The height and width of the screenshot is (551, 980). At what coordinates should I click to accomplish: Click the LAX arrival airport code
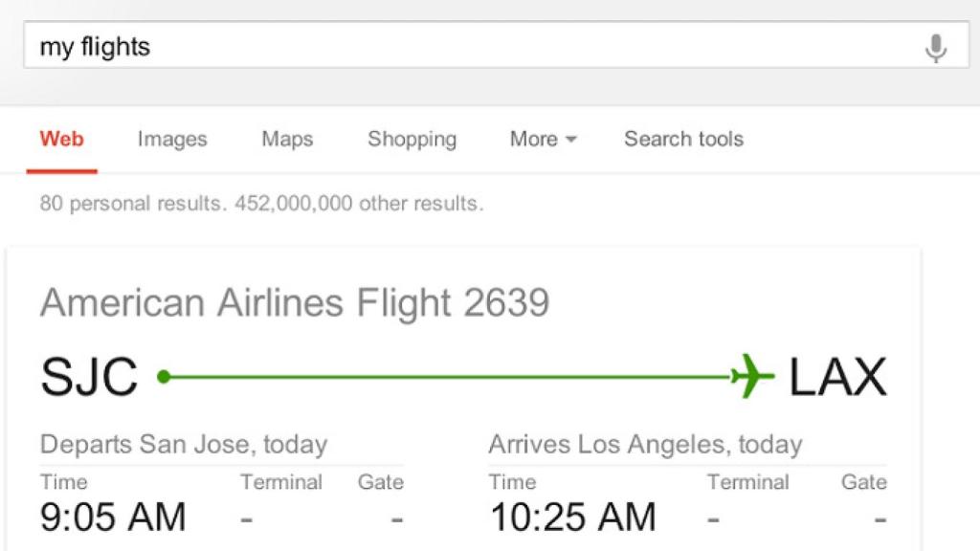[x=837, y=375]
